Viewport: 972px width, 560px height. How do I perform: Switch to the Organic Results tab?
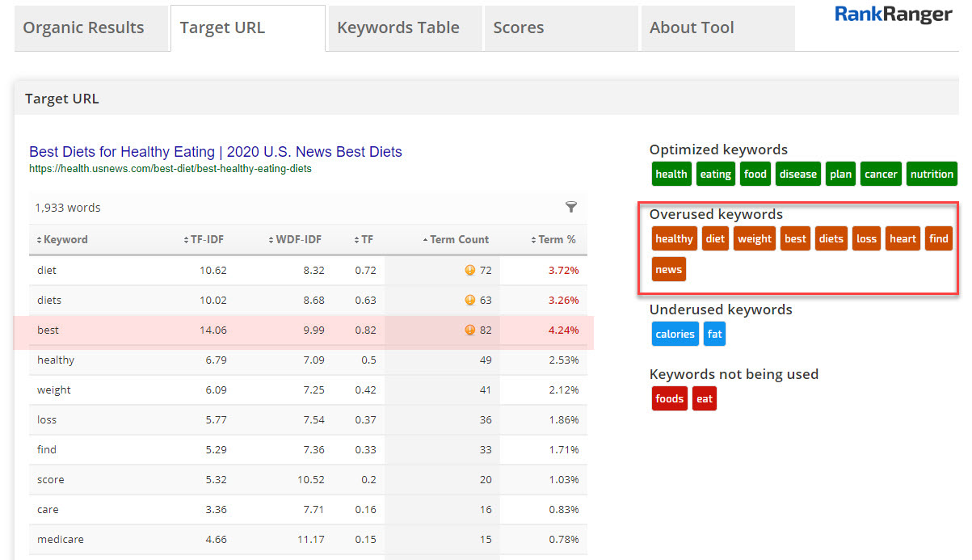tap(83, 28)
